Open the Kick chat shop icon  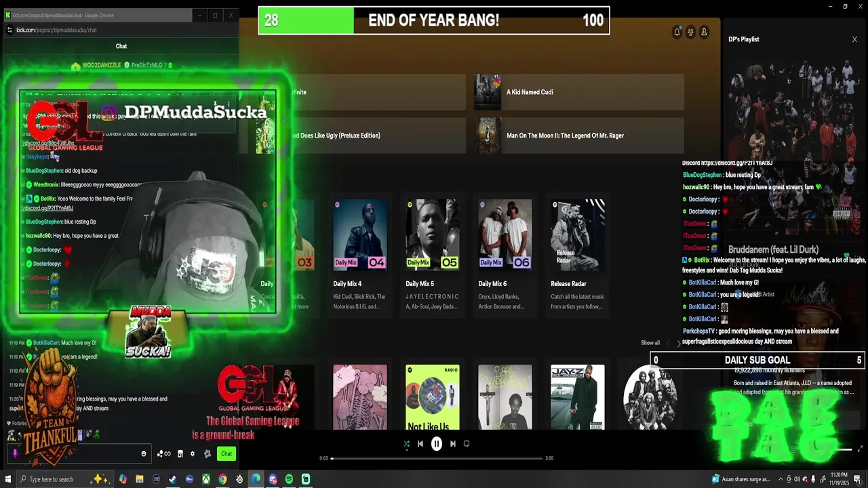pos(180,454)
